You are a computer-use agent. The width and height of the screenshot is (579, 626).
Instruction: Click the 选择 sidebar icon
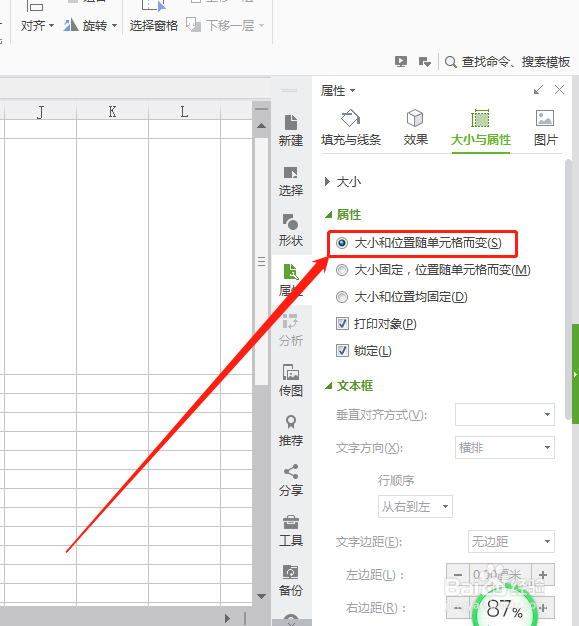click(x=291, y=181)
